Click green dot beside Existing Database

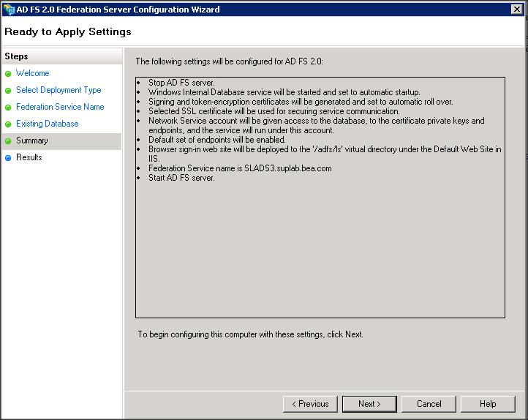(8, 124)
